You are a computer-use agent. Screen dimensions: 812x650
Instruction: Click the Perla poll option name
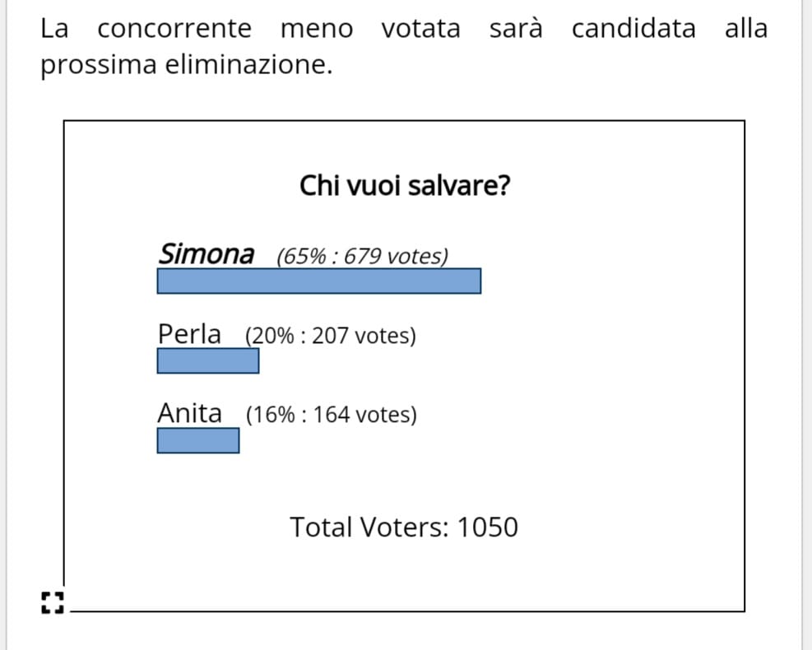(x=189, y=334)
